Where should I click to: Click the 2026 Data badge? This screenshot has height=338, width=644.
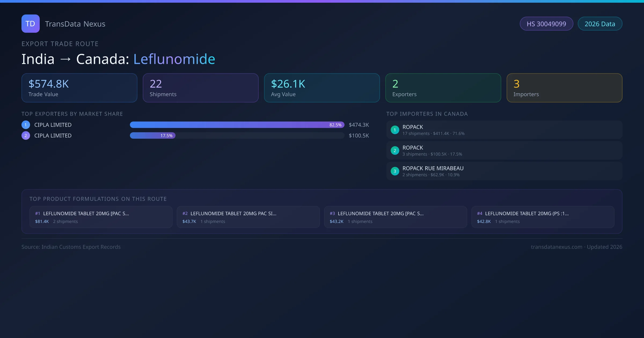[x=600, y=24]
